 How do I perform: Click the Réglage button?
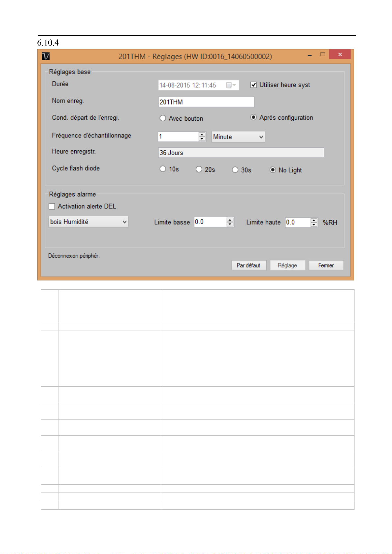[x=288, y=265]
